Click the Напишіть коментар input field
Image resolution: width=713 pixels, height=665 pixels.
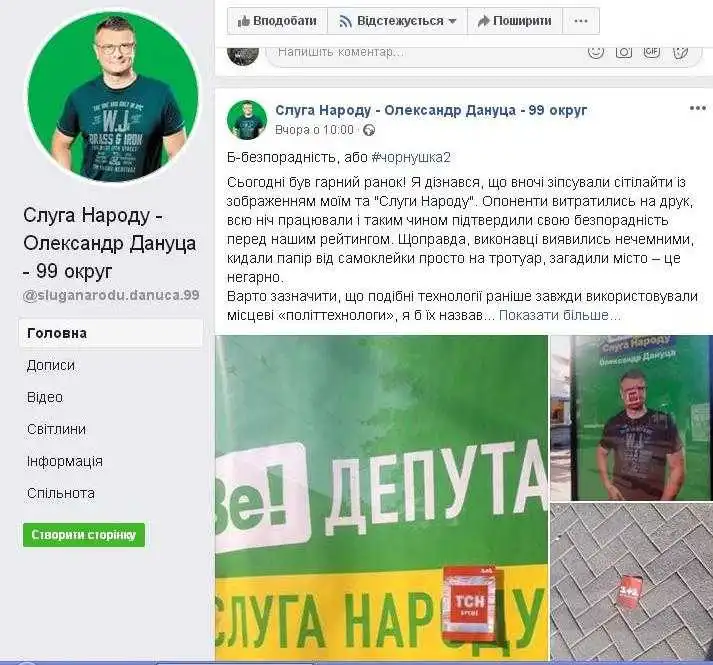427,53
